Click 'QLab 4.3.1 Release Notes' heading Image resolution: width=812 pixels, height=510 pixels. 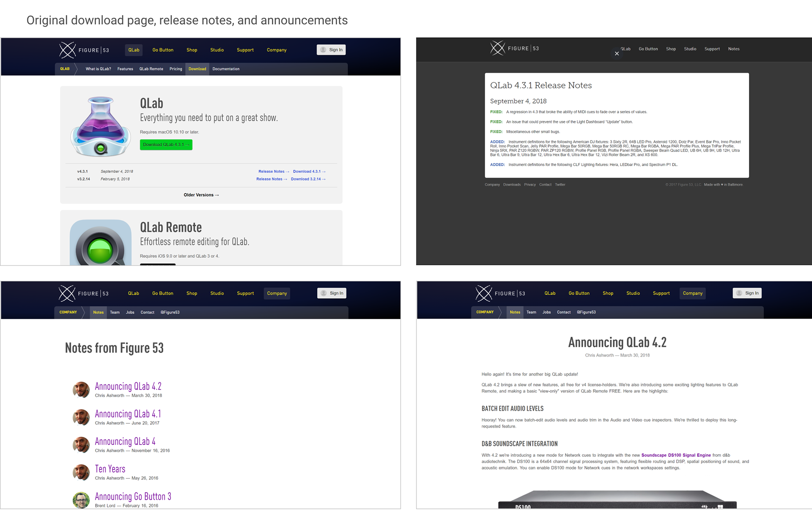click(x=541, y=85)
